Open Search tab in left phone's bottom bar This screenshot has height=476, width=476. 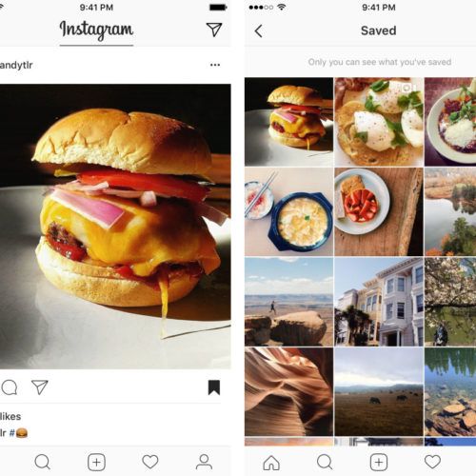pos(43,462)
